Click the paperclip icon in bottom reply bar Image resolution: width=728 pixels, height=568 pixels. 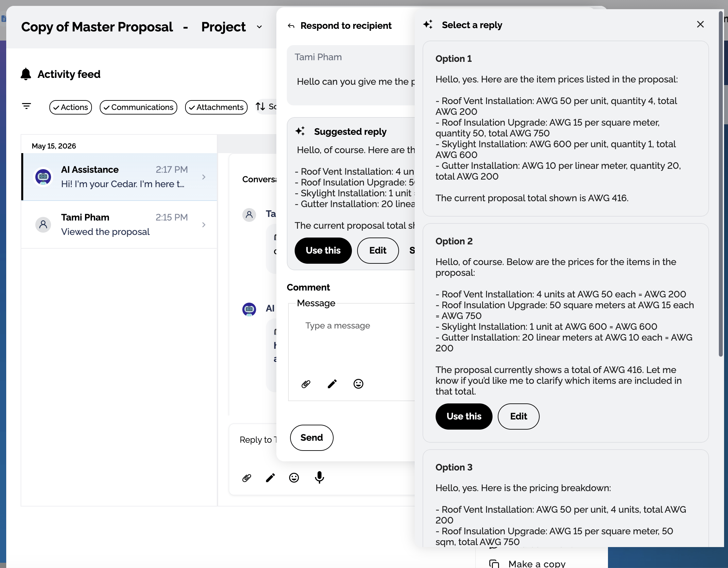tap(247, 478)
